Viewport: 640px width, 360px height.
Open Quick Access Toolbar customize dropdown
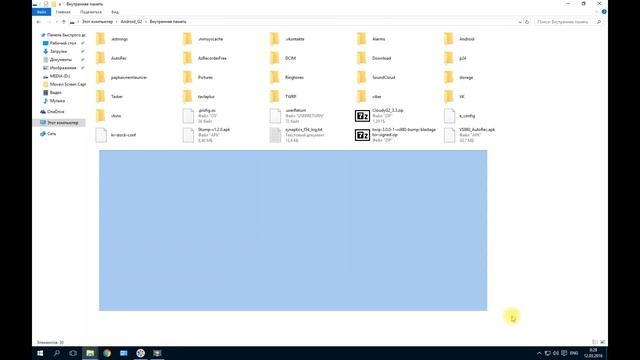[x=60, y=4]
